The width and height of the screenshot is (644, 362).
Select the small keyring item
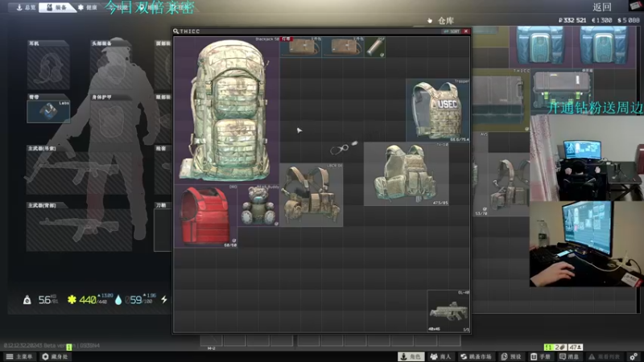[x=343, y=148]
